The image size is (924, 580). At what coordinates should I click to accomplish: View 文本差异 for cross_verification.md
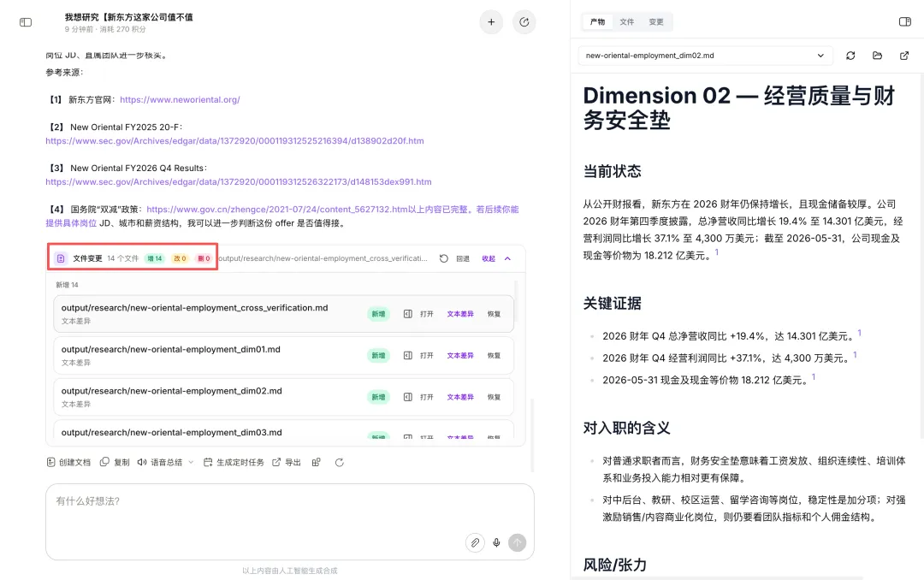coord(460,314)
